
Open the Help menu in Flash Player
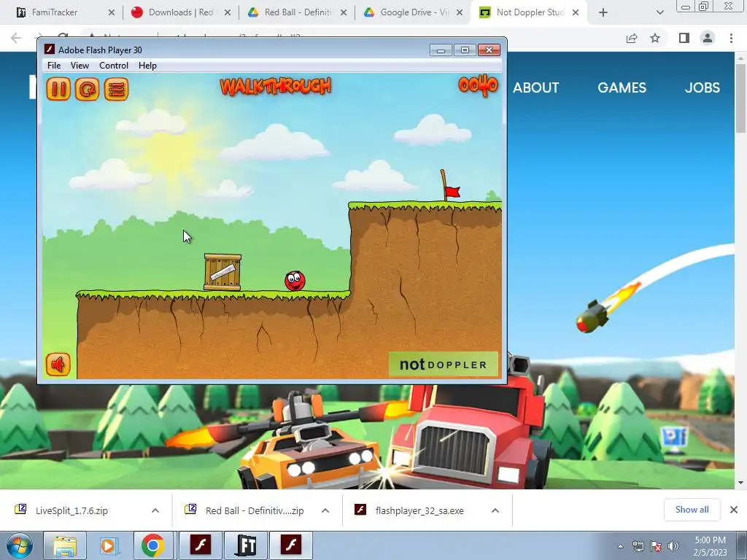[147, 66]
